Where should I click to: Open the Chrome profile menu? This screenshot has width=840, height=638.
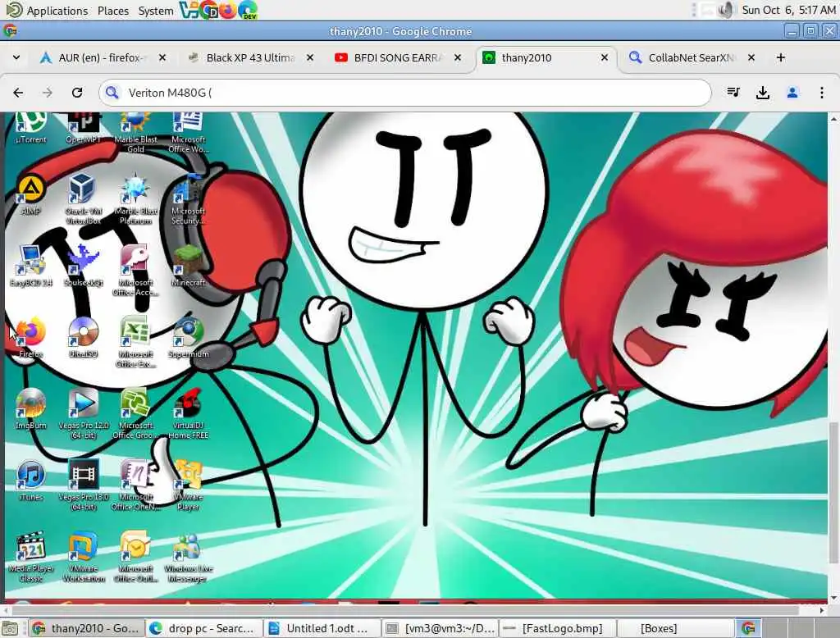(x=792, y=93)
